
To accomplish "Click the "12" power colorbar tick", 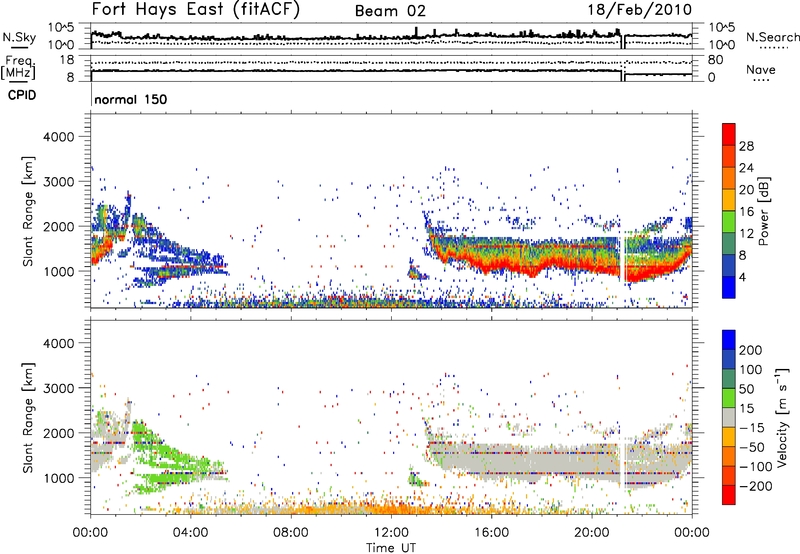I will coord(746,234).
